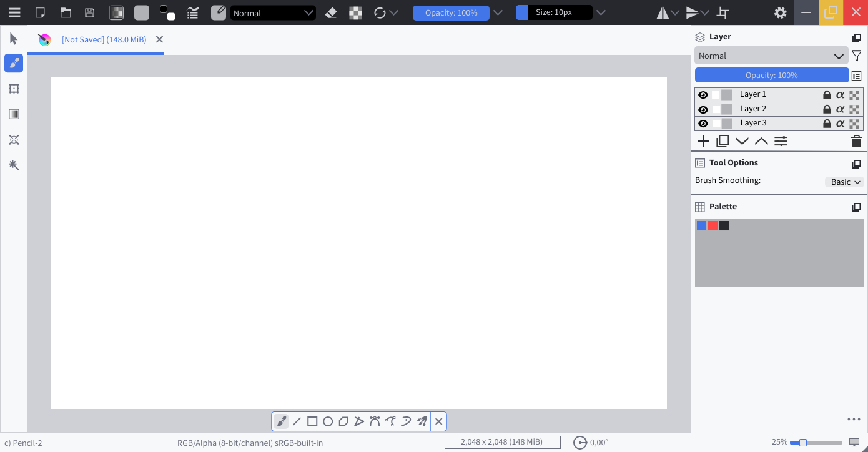The height and width of the screenshot is (452, 868).
Task: Hide Layer 1 using its eye icon
Action: point(703,95)
